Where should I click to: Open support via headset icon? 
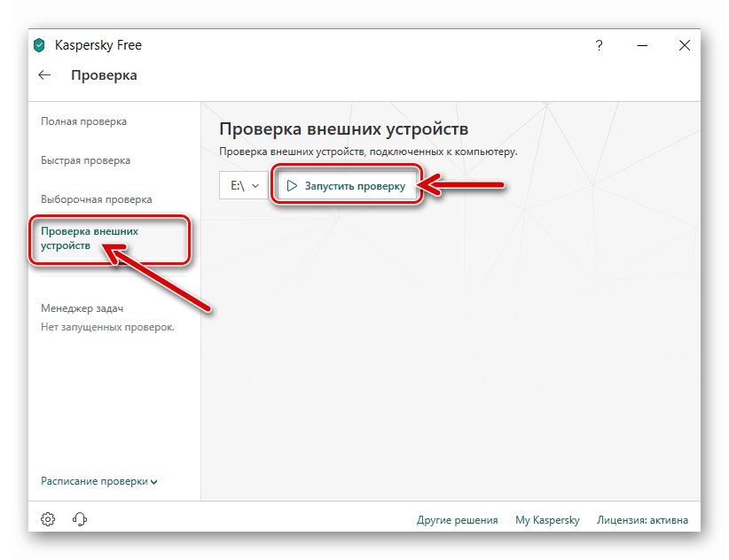[80, 519]
